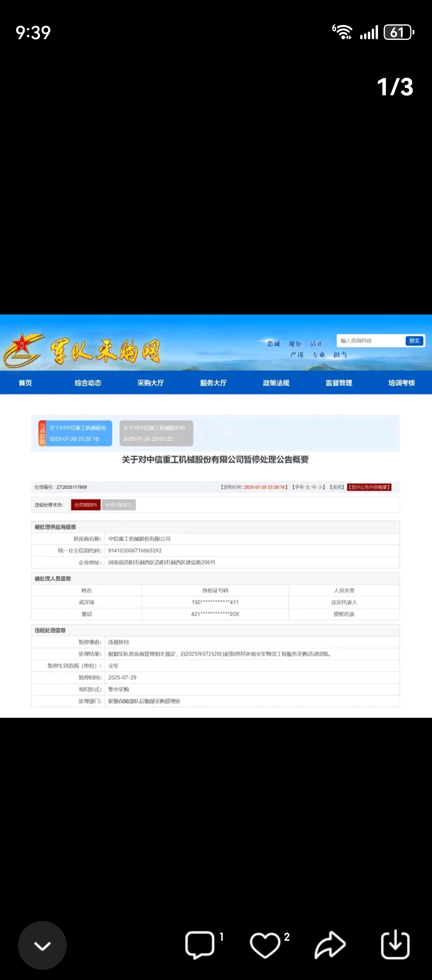Screen dimensions: 432x980
Task: Tap the download image icon
Action: click(396, 944)
